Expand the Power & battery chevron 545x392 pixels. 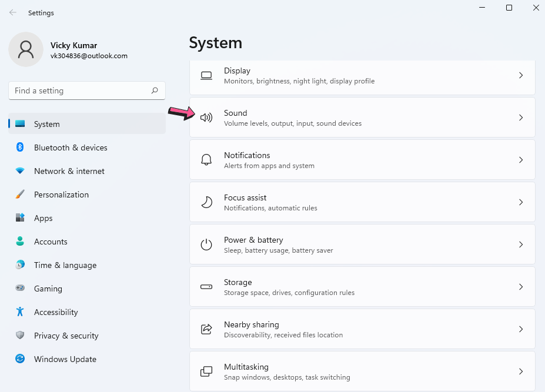pyautogui.click(x=521, y=244)
